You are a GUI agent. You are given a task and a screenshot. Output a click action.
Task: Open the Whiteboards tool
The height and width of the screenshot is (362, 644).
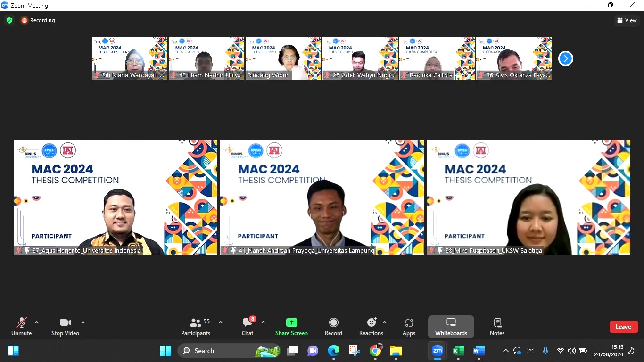(x=451, y=327)
